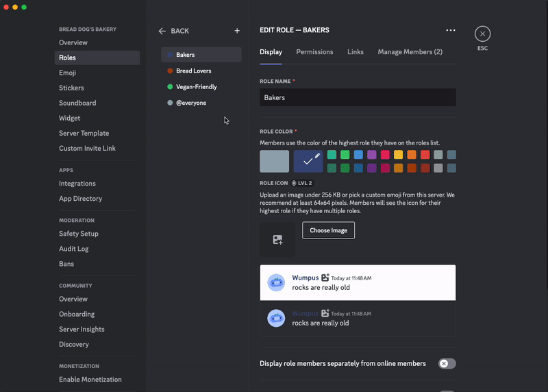Screen dimensions: 548x392
Task: Open the three-dot role options menu
Action: click(x=451, y=30)
